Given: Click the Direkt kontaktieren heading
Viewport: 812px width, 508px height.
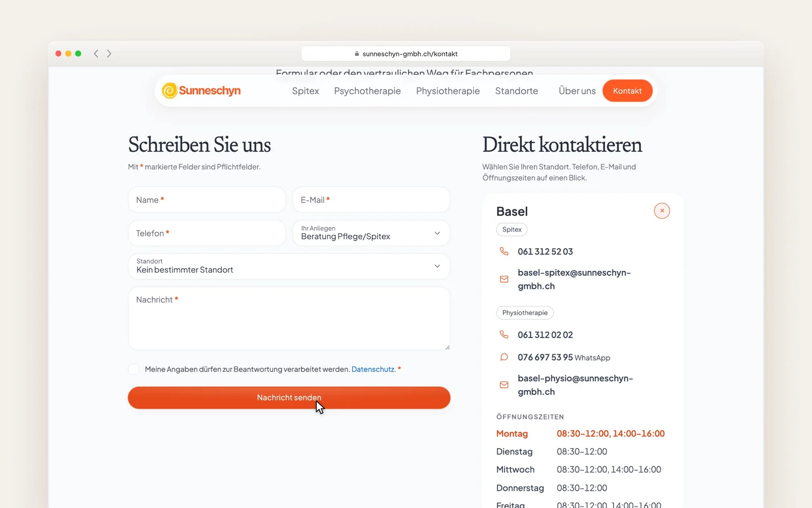Looking at the screenshot, I should (x=562, y=145).
